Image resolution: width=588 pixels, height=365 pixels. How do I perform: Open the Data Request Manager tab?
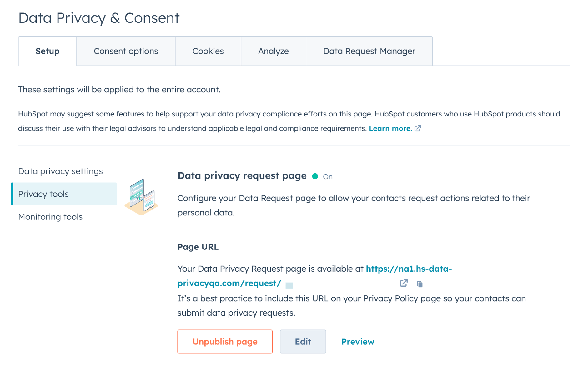click(x=369, y=51)
